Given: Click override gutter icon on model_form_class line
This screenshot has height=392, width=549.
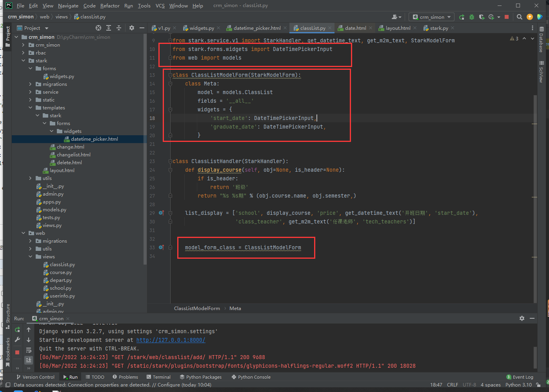Looking at the screenshot, I should [161, 247].
